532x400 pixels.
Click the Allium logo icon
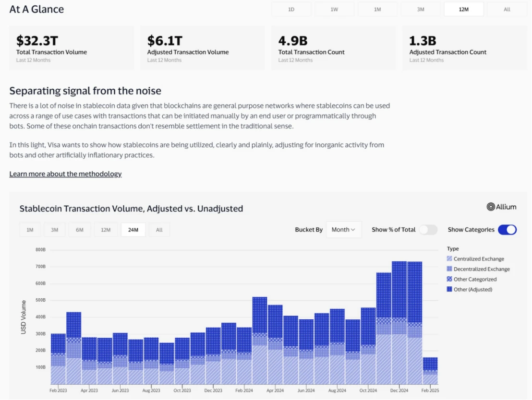point(491,207)
